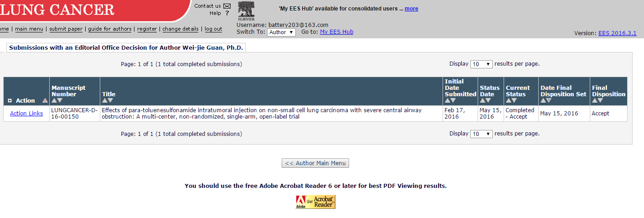The width and height of the screenshot is (644, 218).
Task: Sort Status Date ascending with up arrow
Action: click(x=482, y=100)
